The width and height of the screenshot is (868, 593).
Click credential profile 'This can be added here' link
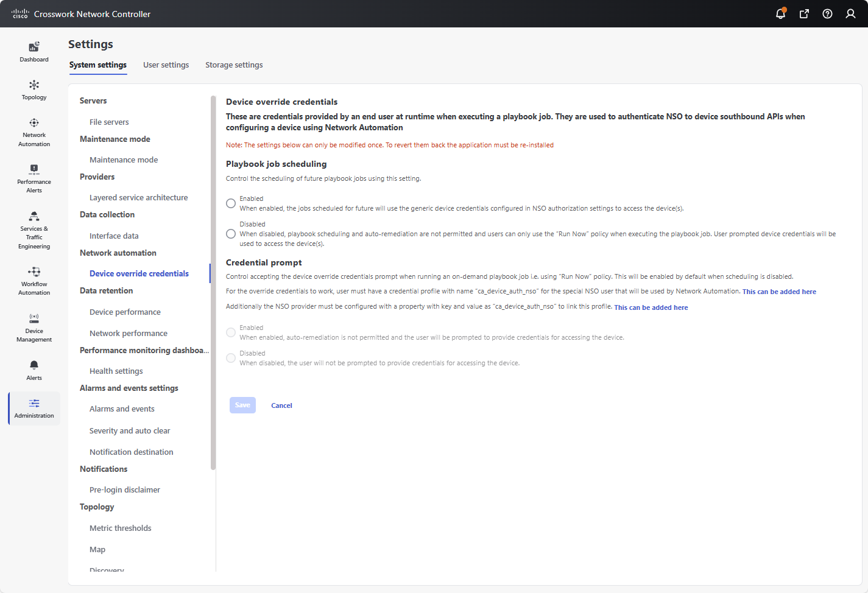pyautogui.click(x=779, y=292)
